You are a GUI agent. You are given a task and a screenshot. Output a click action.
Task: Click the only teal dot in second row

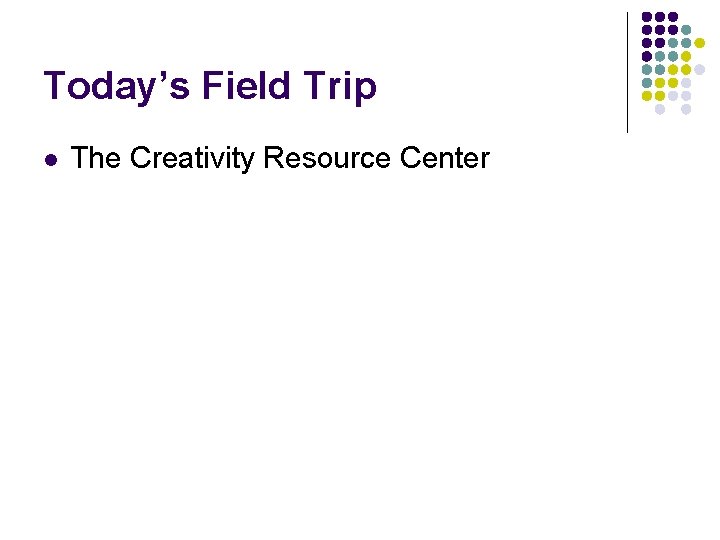[686, 30]
